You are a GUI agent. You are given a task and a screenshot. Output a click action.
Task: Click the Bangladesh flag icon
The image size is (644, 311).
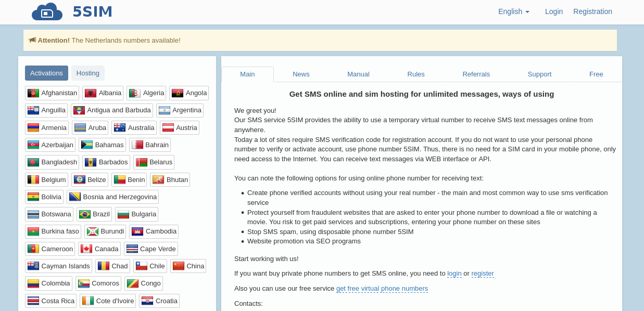coord(33,162)
